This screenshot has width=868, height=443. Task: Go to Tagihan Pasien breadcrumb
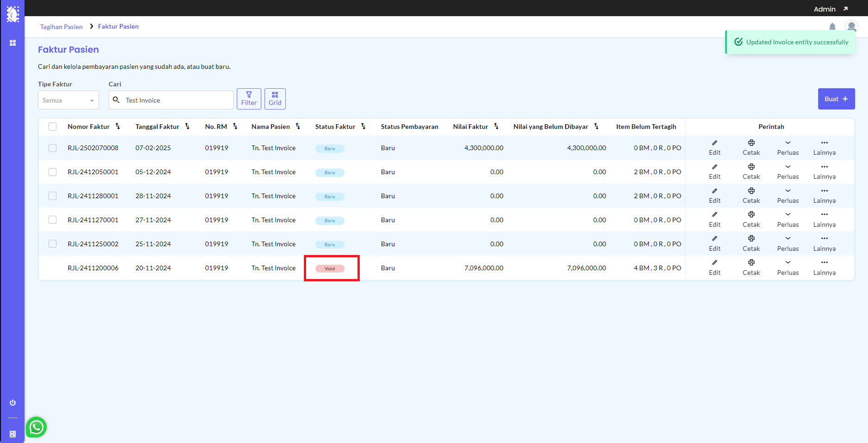[62, 27]
